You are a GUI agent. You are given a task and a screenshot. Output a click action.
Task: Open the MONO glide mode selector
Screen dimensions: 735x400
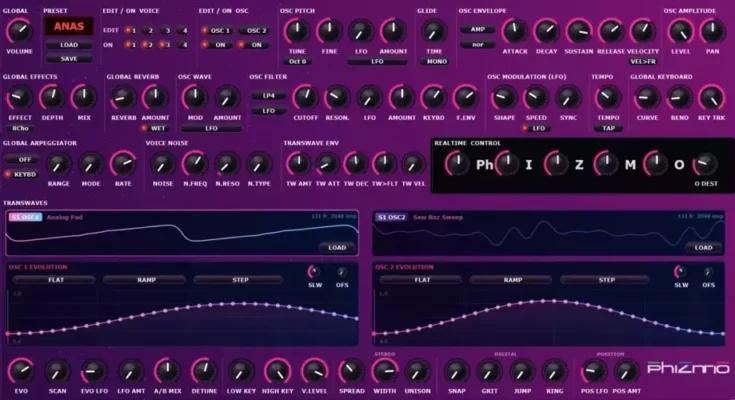(436, 61)
